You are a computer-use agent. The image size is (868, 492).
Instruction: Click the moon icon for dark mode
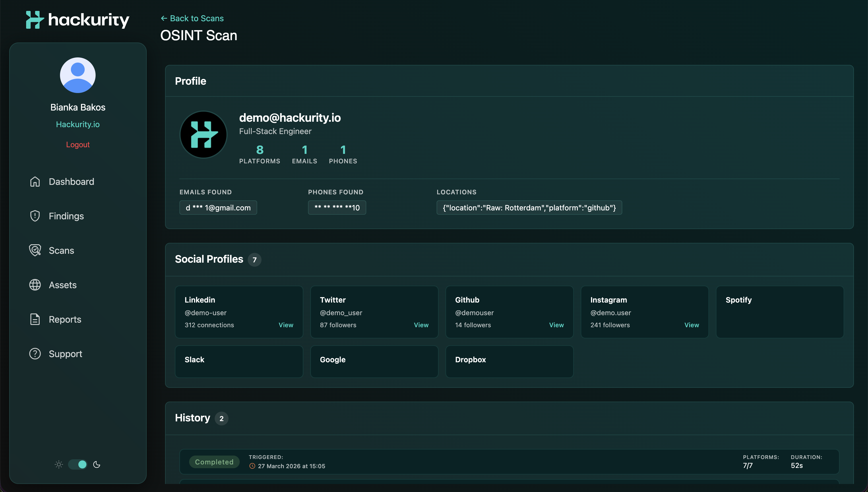pyautogui.click(x=97, y=464)
